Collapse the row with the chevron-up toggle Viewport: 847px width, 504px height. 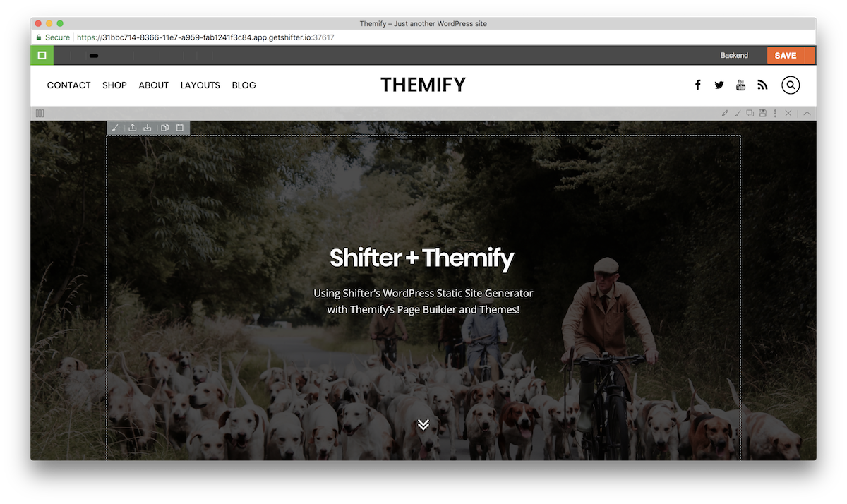[807, 113]
